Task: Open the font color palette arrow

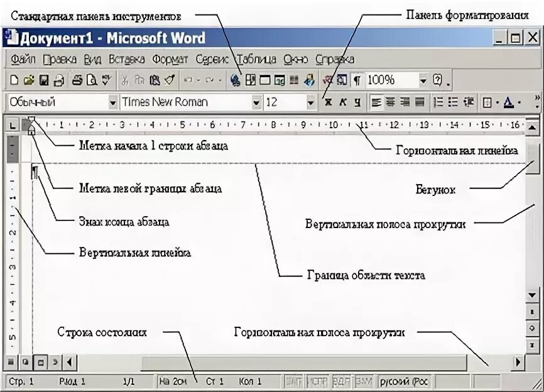Action: pyautogui.click(x=519, y=102)
